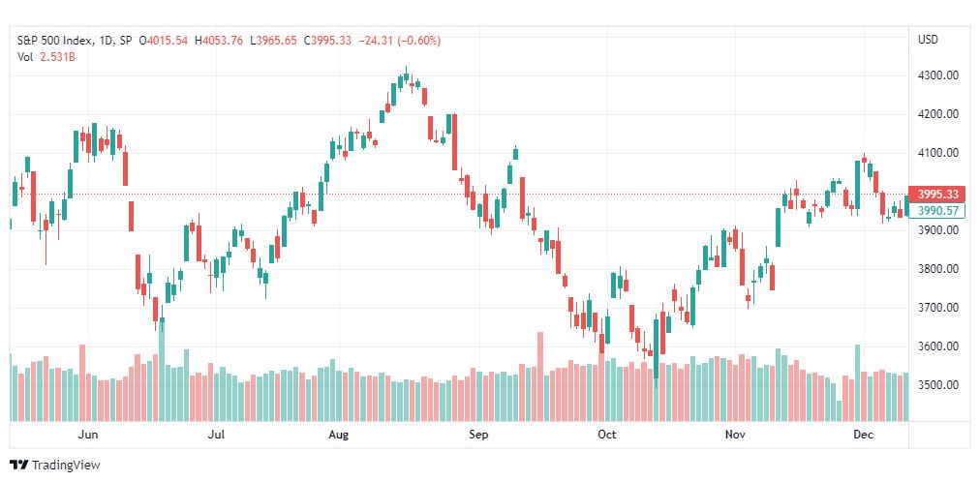The height and width of the screenshot is (482, 980).
Task: Click the TradingView logo icon
Action: [x=19, y=466]
